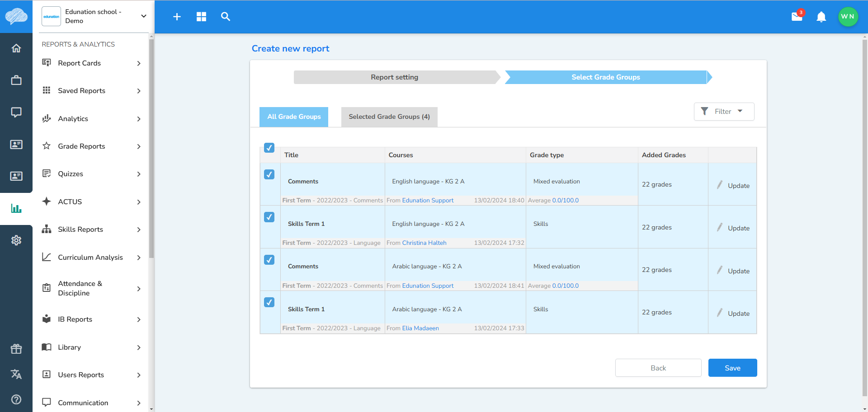Viewport: 868px width, 412px height.
Task: Open the Christina Halteh link
Action: 424,243
